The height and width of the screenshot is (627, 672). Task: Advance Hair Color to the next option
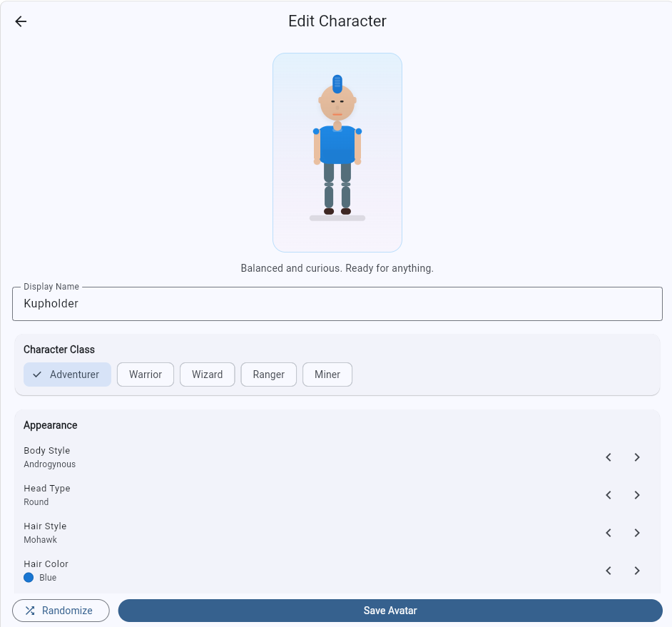tap(637, 571)
